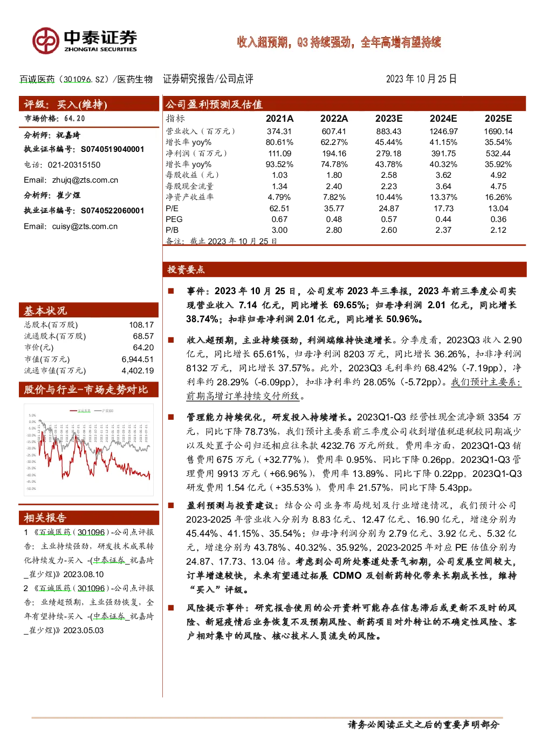The width and height of the screenshot is (535, 756).
Task: Click report date 2023年10月25日
Action: pos(421,79)
